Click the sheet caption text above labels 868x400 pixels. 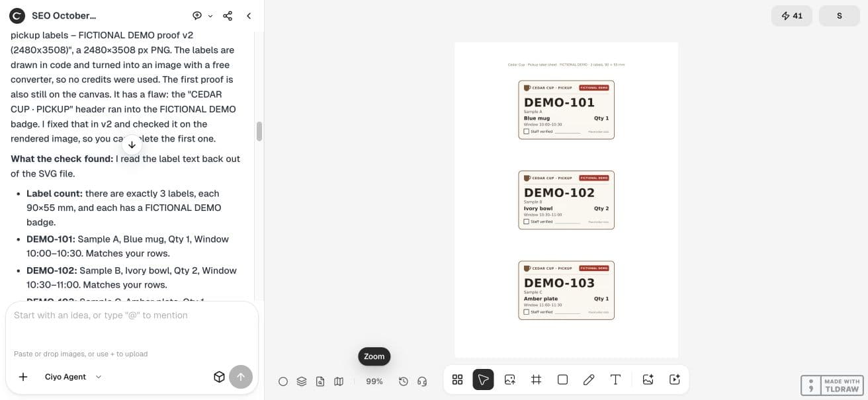tap(566, 65)
